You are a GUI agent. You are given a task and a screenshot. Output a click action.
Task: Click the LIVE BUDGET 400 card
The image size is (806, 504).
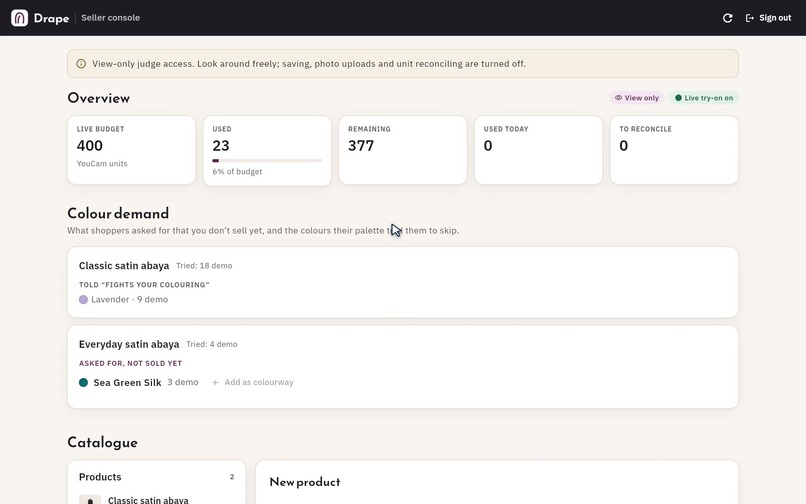tap(132, 150)
